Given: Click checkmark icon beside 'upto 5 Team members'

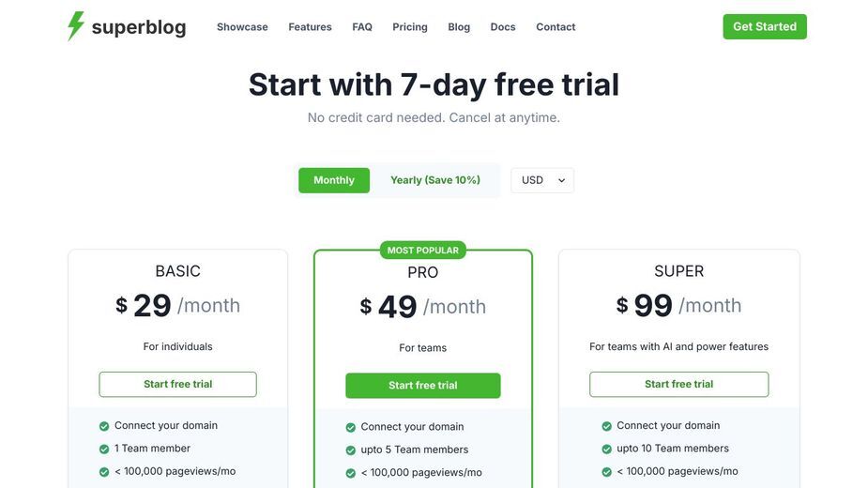Looking at the screenshot, I should (350, 450).
